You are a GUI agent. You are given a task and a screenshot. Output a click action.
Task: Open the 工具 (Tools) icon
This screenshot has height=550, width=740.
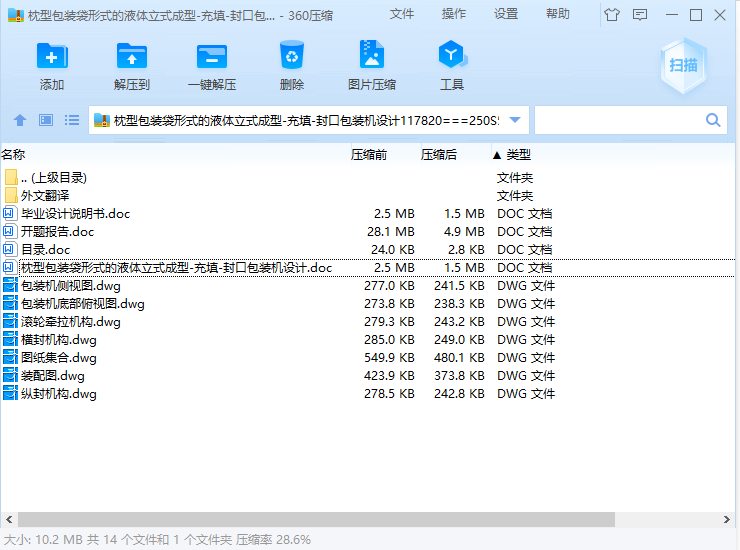(x=452, y=55)
